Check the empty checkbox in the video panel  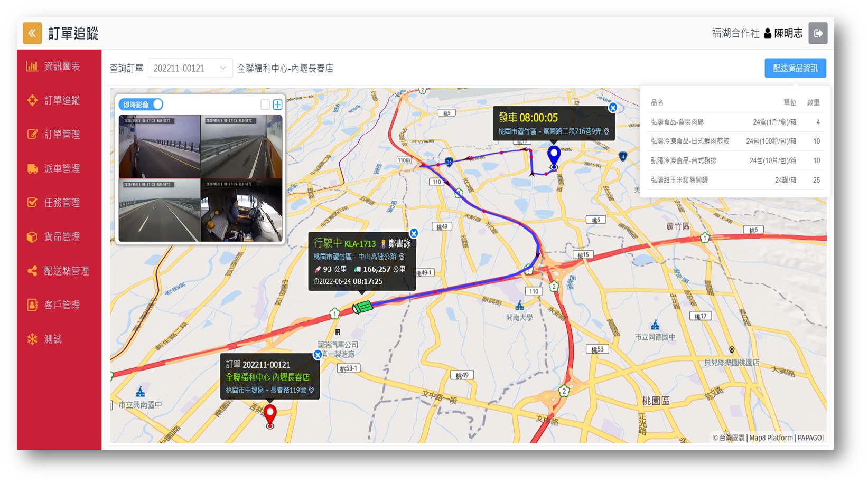tap(265, 105)
